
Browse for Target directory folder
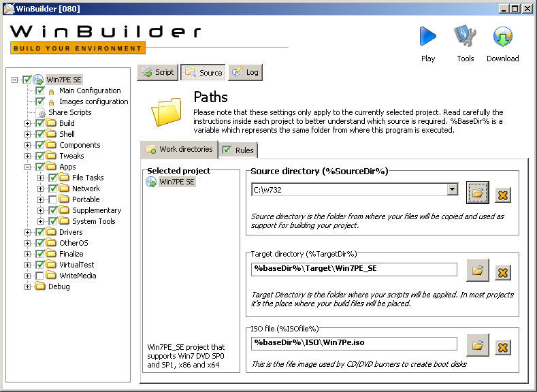click(477, 270)
